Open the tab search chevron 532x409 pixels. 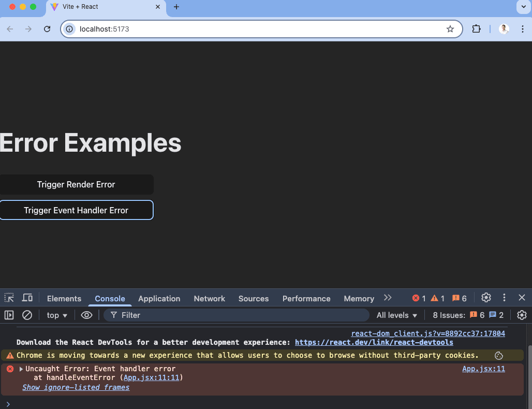click(x=524, y=7)
